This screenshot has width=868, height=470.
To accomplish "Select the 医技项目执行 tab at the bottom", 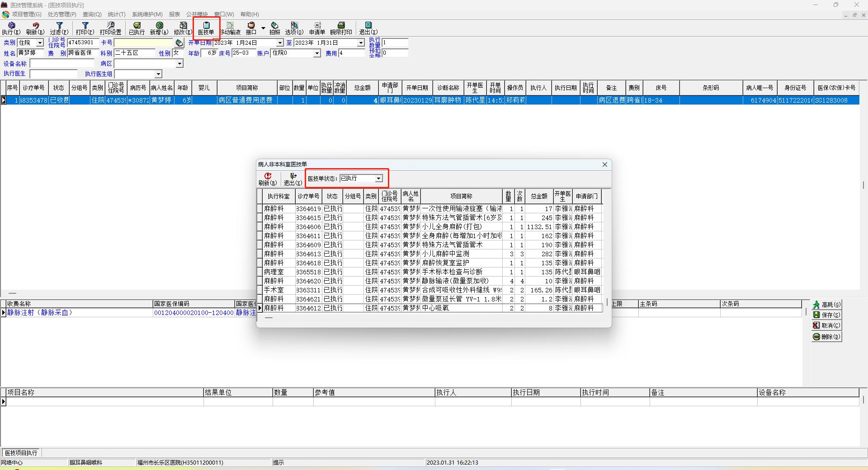I will (x=21, y=453).
